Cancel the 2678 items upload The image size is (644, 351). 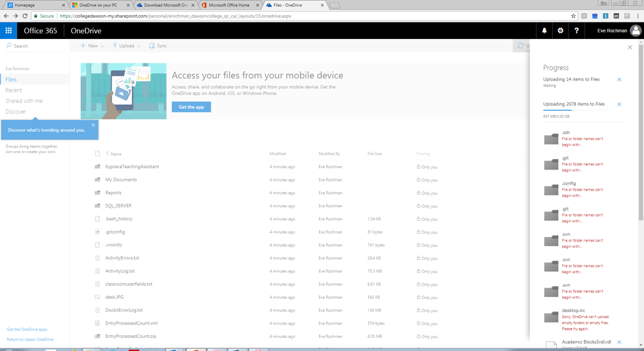(x=620, y=104)
